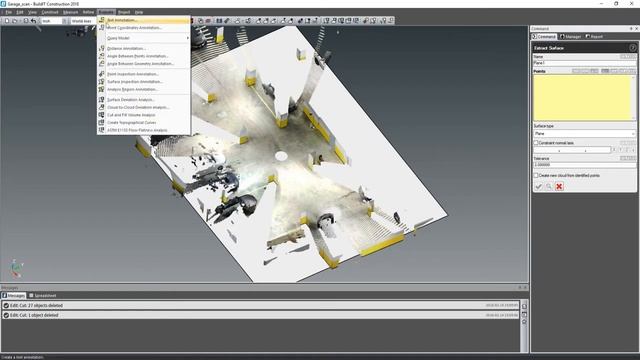Click the Tolerance value field
The width and height of the screenshot is (640, 360).
(584, 165)
